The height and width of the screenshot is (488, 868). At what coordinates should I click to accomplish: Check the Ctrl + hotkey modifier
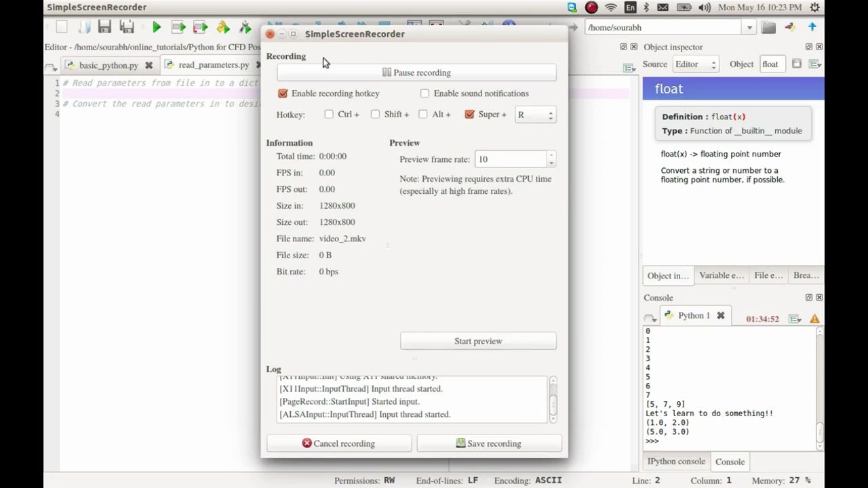pyautogui.click(x=329, y=115)
